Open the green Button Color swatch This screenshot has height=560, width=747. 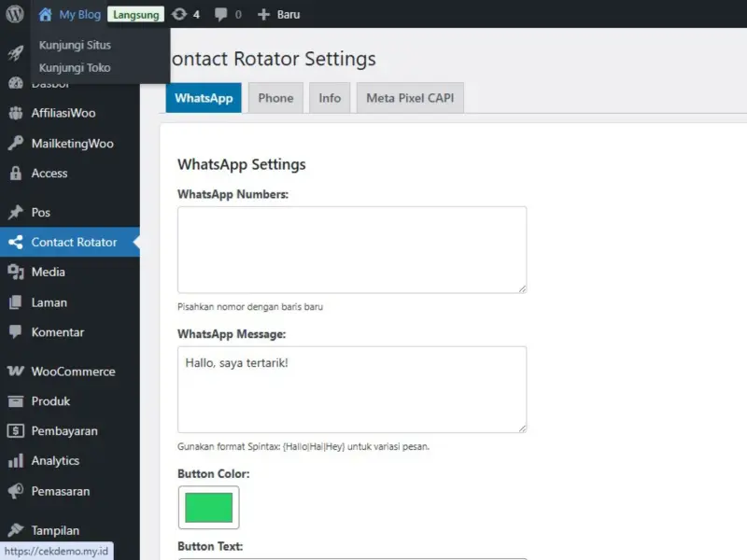[208, 508]
